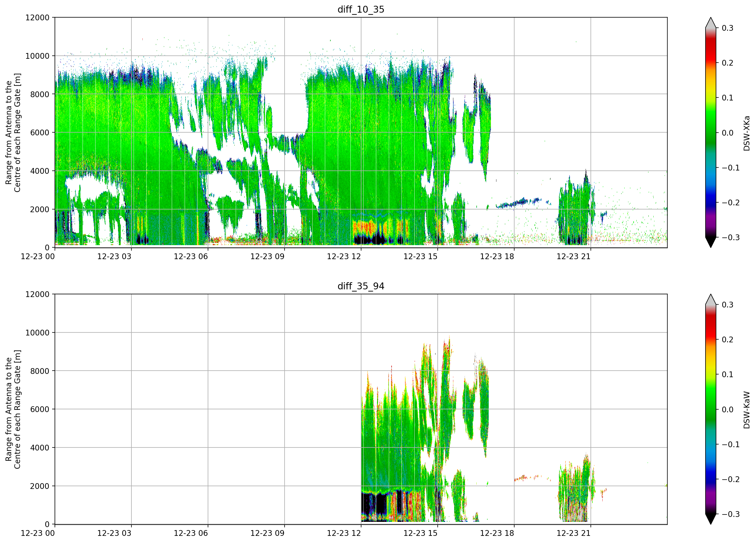Screen dimensions: 756x543
Task: Click the −0.1 tick on DSW-XKa colorbar
Action: pos(731,168)
